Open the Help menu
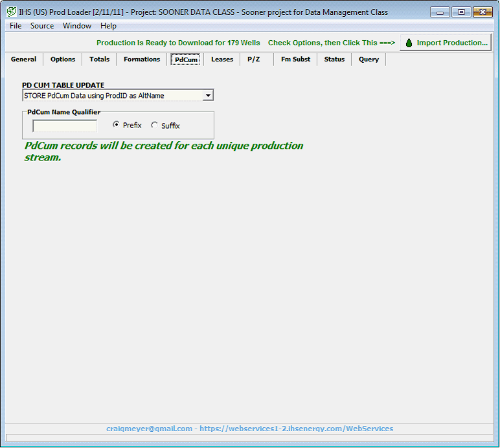 [x=108, y=26]
